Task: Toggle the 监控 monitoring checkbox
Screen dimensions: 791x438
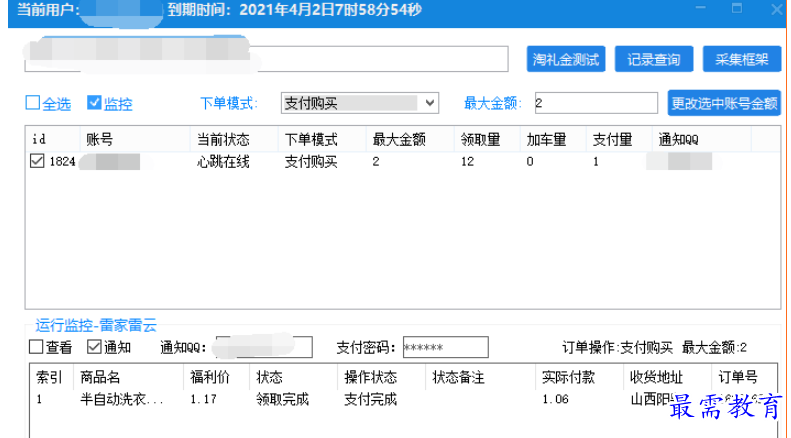Action: tap(94, 102)
